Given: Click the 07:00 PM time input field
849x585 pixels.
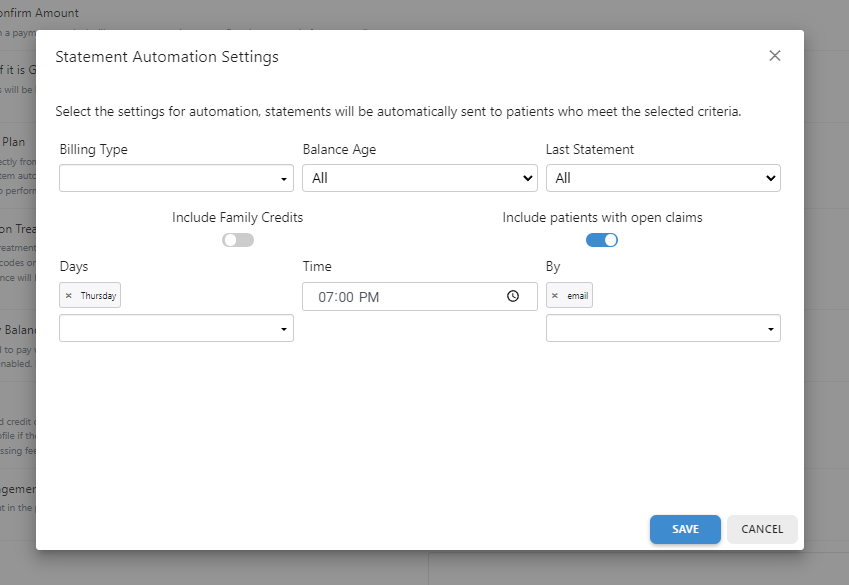Looking at the screenshot, I should click(x=400, y=296).
